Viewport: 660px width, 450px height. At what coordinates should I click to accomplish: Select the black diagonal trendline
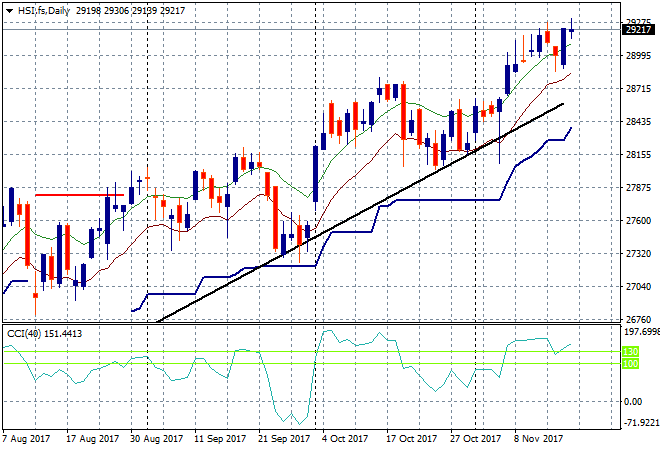360,213
